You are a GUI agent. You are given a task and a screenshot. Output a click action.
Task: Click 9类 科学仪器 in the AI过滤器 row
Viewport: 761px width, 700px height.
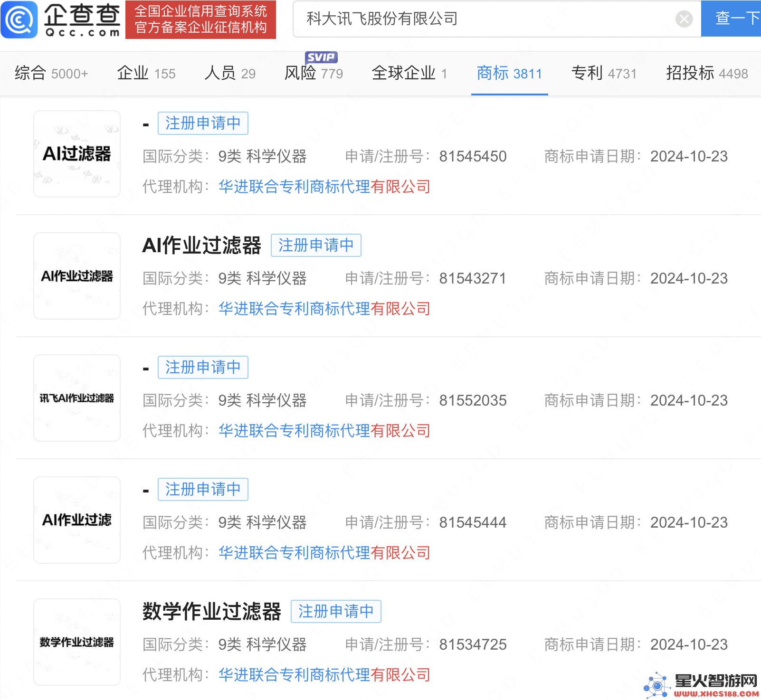pyautogui.click(x=263, y=156)
